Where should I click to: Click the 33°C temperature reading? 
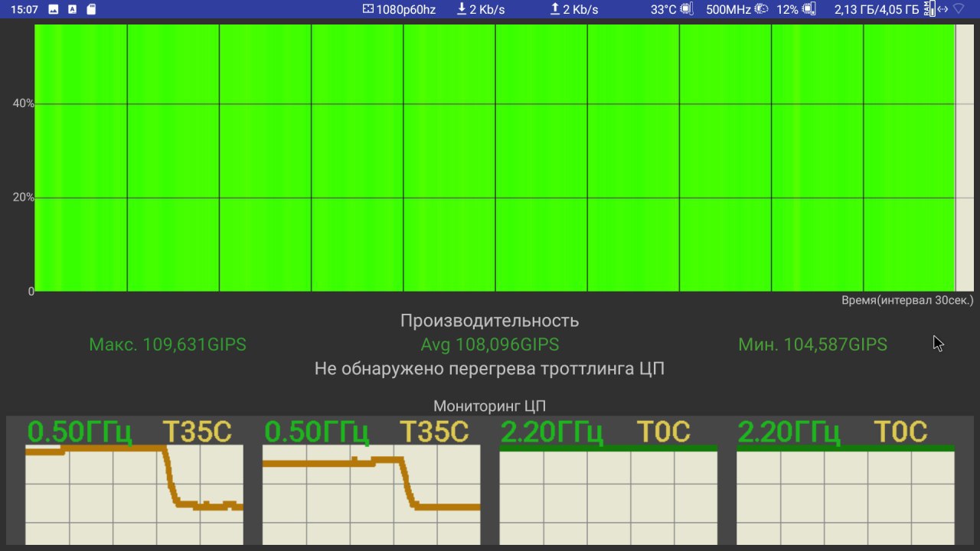[x=664, y=10]
